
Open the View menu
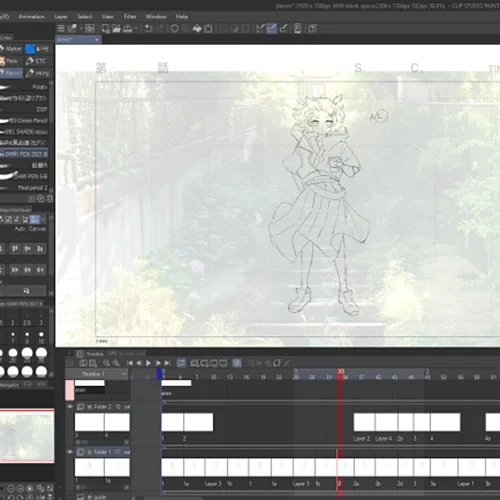(x=107, y=16)
